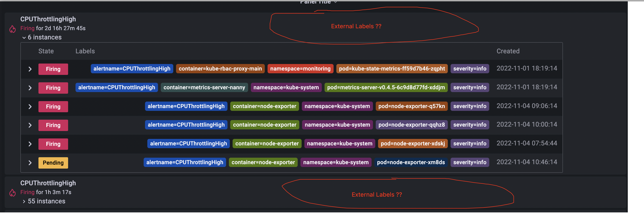Click the Created column header
The height and width of the screenshot is (224, 644).
point(508,51)
